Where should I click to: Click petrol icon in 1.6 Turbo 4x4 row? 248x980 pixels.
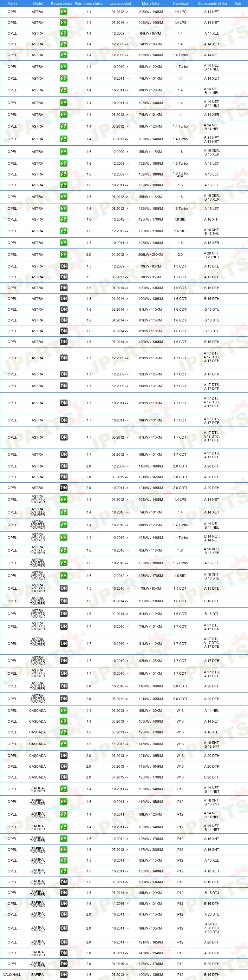(63, 174)
